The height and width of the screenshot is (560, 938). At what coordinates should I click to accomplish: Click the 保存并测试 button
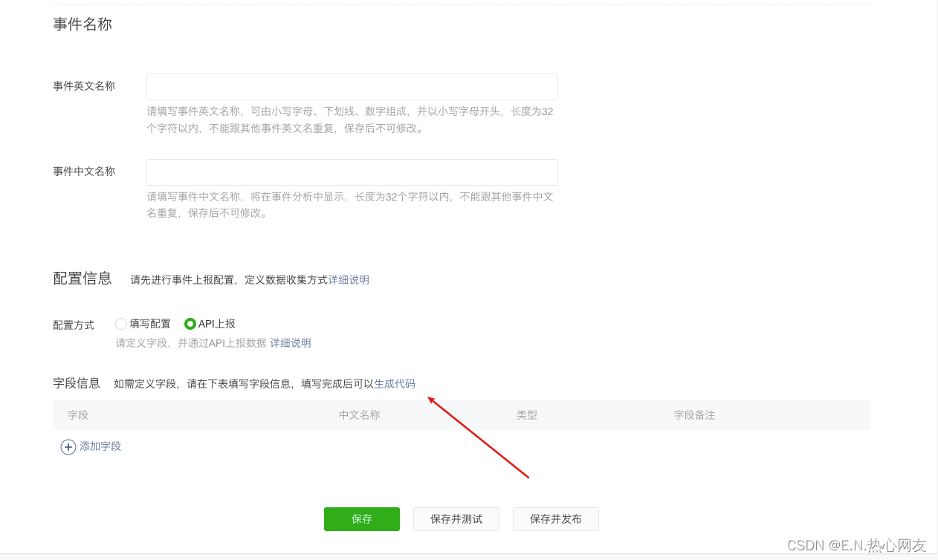tap(456, 519)
